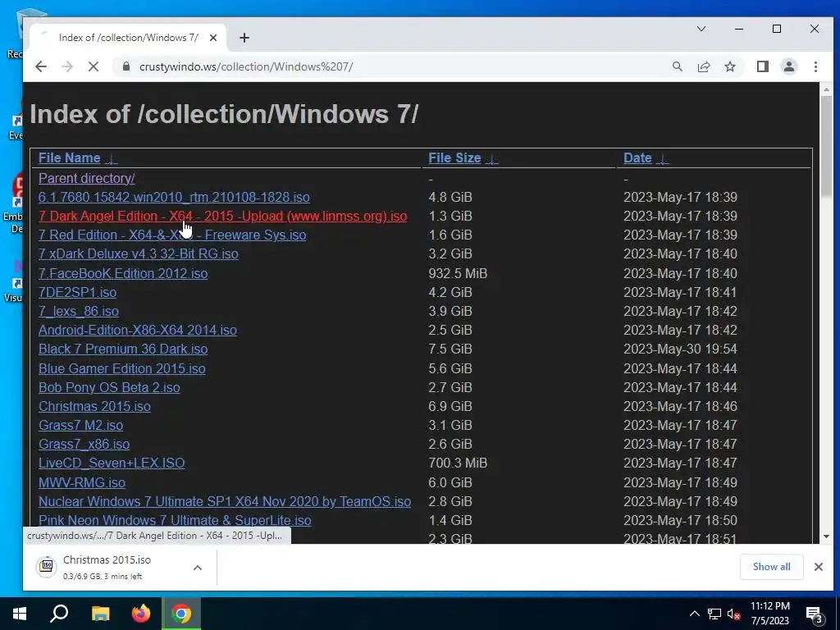Click the 700.3 MiB file size cell
The height and width of the screenshot is (630, 840).
click(458, 463)
